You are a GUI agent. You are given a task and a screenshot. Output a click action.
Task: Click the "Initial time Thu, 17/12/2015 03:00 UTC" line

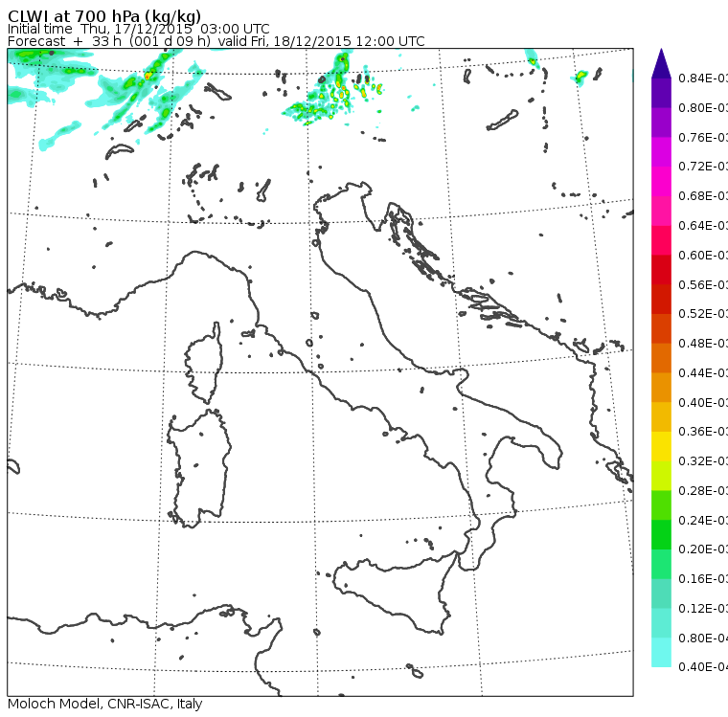[138, 29]
